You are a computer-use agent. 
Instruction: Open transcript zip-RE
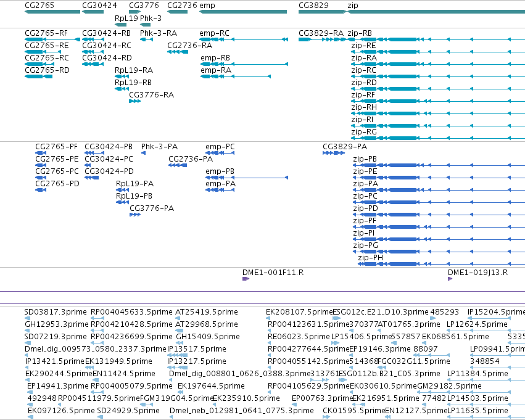363,46
